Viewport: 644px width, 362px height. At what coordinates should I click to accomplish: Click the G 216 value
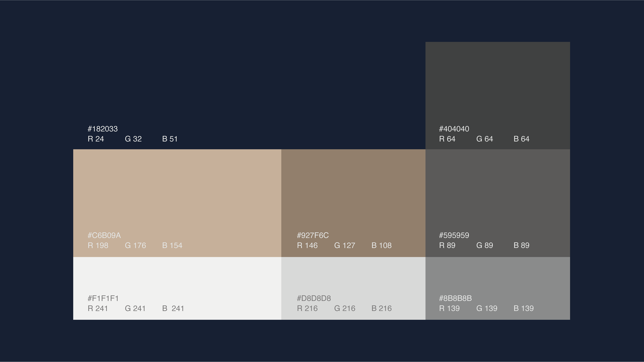[345, 308]
